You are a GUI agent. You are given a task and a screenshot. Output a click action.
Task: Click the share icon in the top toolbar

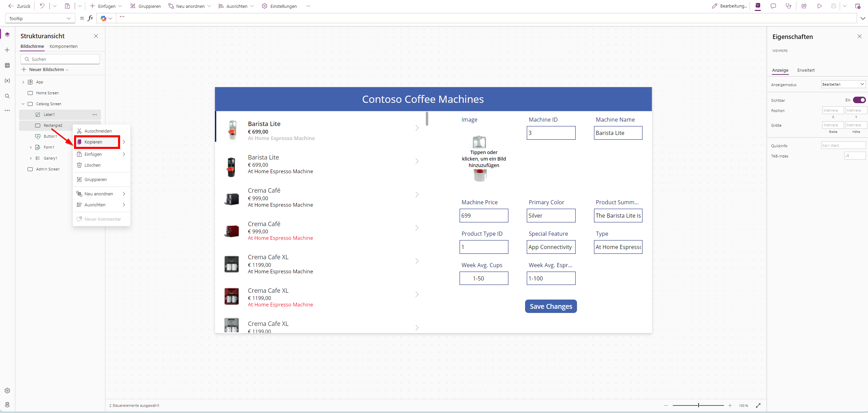804,6
